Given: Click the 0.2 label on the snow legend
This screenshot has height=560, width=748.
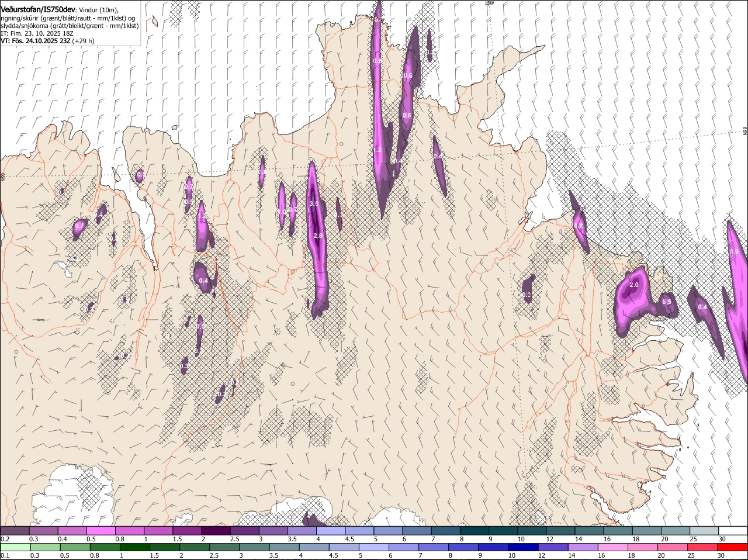Looking at the screenshot, I should point(5,538).
